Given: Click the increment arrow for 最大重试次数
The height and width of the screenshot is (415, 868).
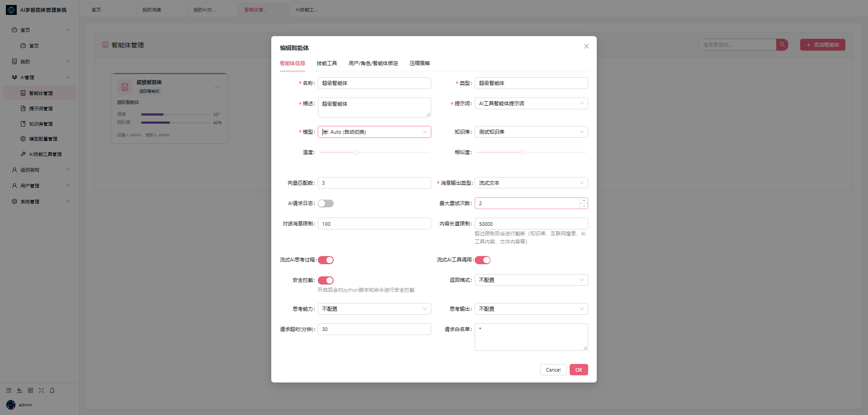Looking at the screenshot, I should click(584, 201).
